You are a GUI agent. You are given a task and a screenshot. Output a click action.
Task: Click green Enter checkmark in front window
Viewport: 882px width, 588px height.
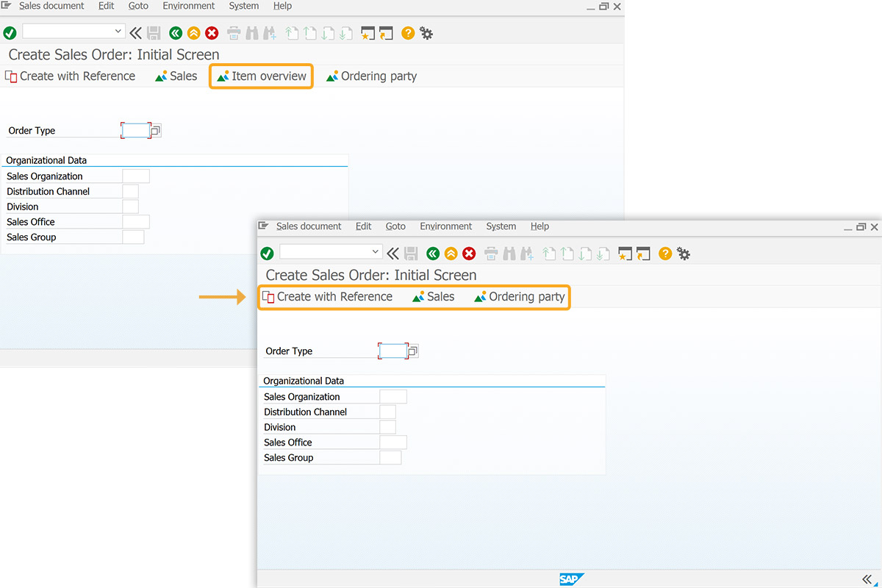[268, 254]
